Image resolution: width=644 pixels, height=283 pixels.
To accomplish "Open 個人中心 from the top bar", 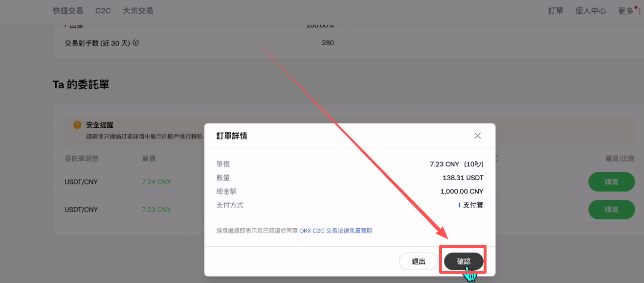I will tap(591, 10).
